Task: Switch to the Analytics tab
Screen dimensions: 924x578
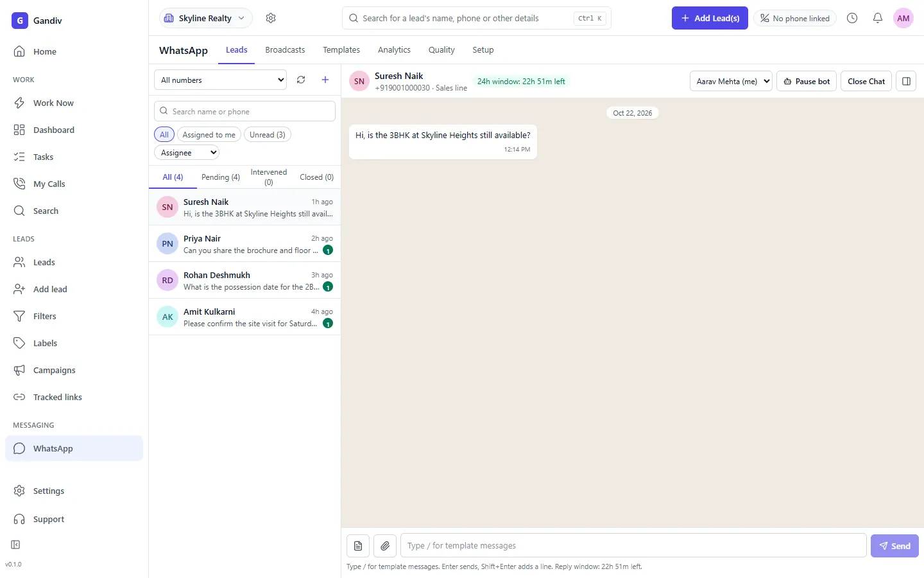Action: point(394,49)
